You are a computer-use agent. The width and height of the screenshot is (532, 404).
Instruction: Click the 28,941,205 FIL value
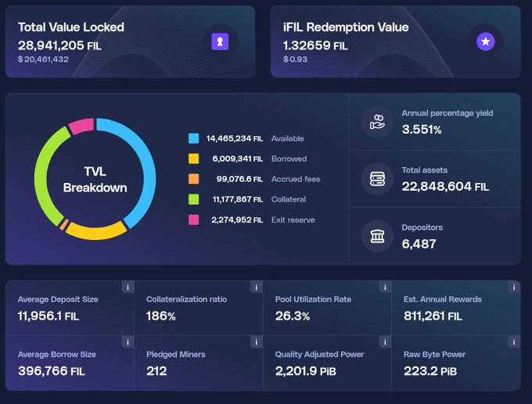click(59, 45)
